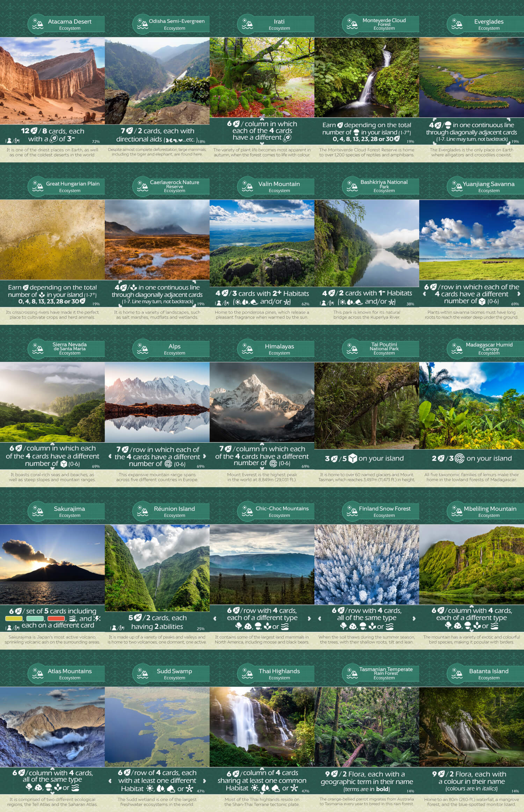Click the Atlas Mountains title label

[x=70, y=671]
